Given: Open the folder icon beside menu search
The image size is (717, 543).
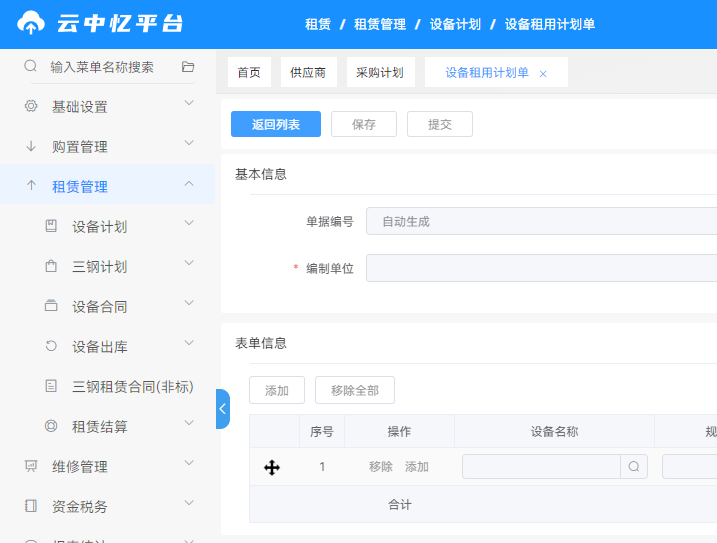Looking at the screenshot, I should tap(188, 67).
